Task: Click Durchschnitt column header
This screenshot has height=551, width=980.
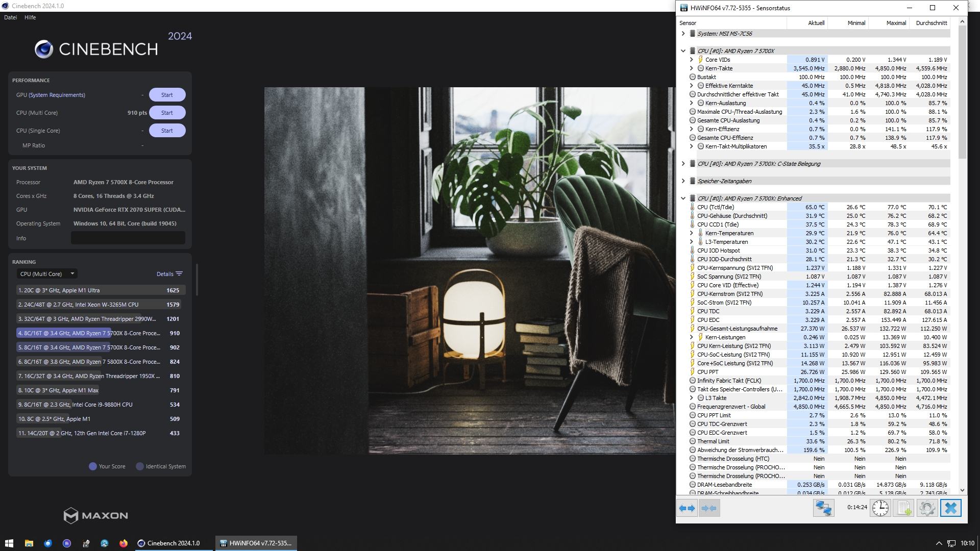Action: 929,23
